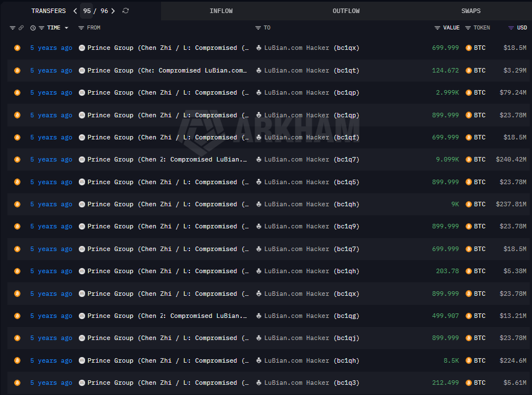532x395 pixels.
Task: Open LuBian.com Hacker (bc1q3) recipient
Action: click(311, 383)
